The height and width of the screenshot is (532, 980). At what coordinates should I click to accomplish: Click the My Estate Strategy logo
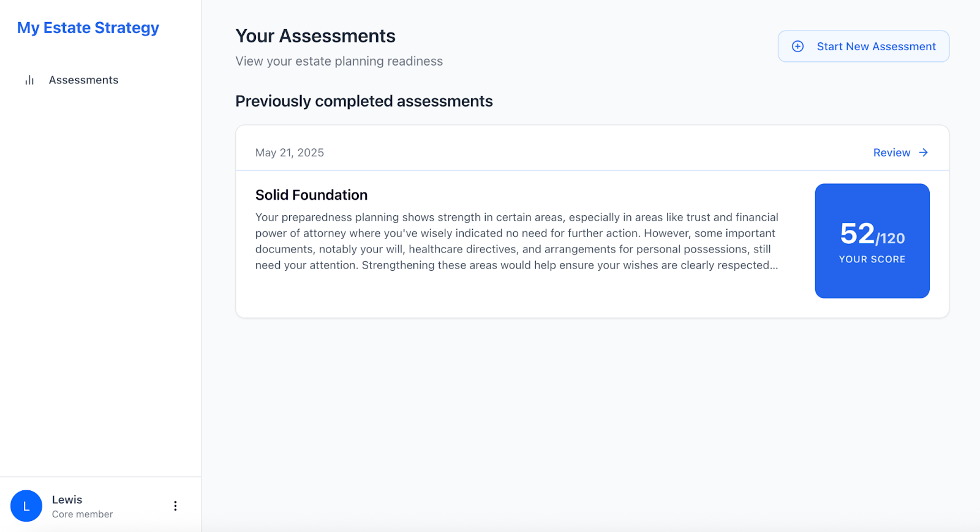(88, 28)
